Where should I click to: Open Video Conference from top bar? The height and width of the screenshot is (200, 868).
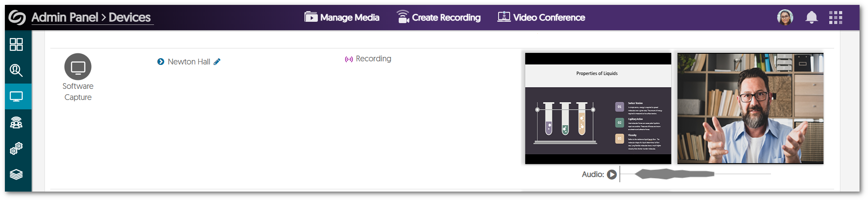pyautogui.click(x=541, y=17)
